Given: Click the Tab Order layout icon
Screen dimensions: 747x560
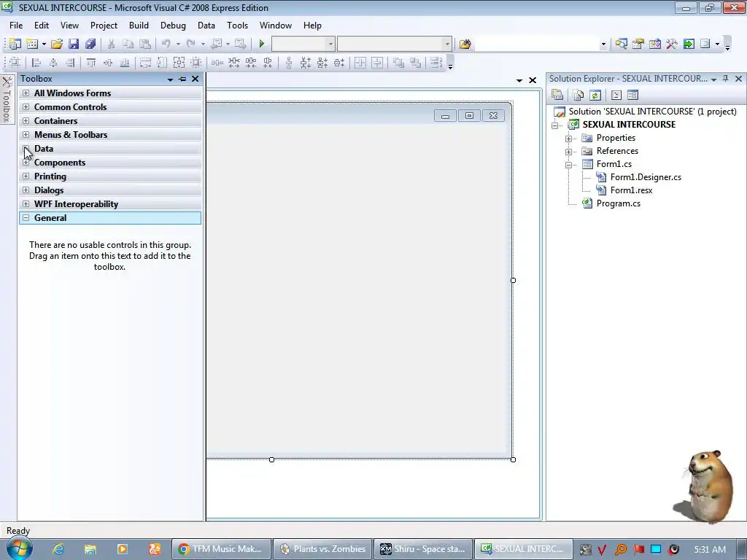Looking at the screenshot, I should click(436, 63).
